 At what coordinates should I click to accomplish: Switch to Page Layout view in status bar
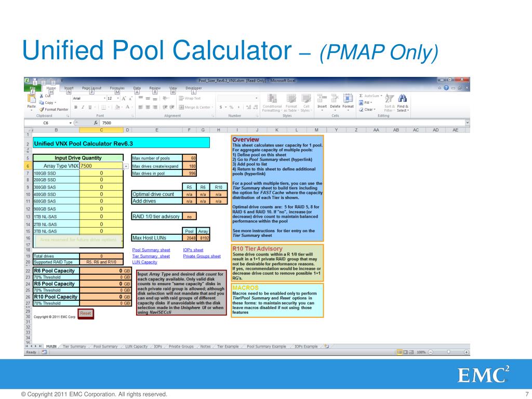click(x=405, y=352)
